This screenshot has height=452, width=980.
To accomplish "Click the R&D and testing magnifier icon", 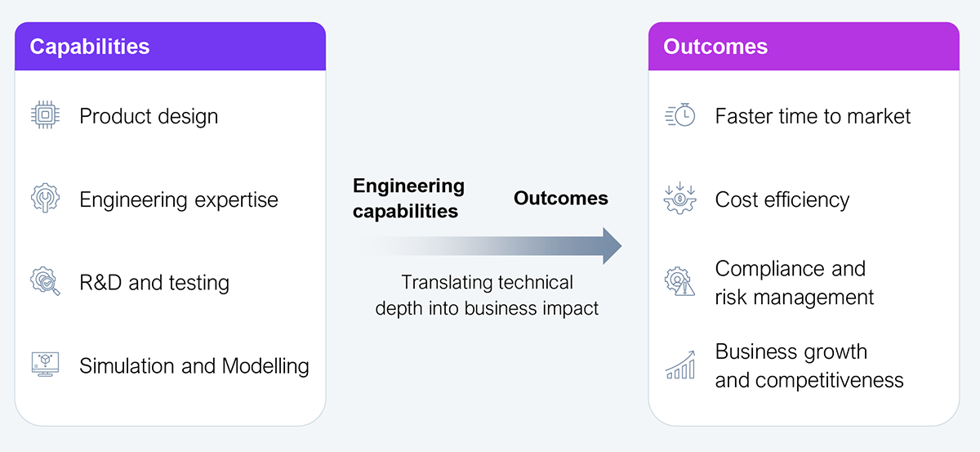I will pos(45,282).
